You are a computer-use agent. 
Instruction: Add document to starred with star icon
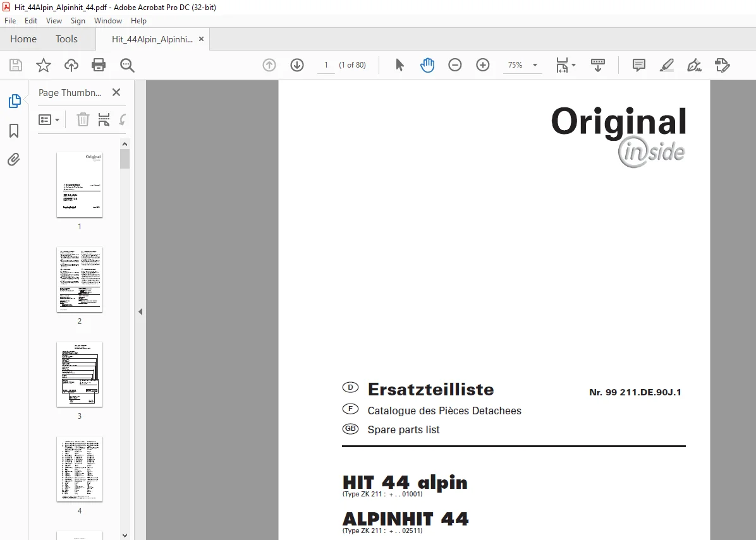(44, 65)
